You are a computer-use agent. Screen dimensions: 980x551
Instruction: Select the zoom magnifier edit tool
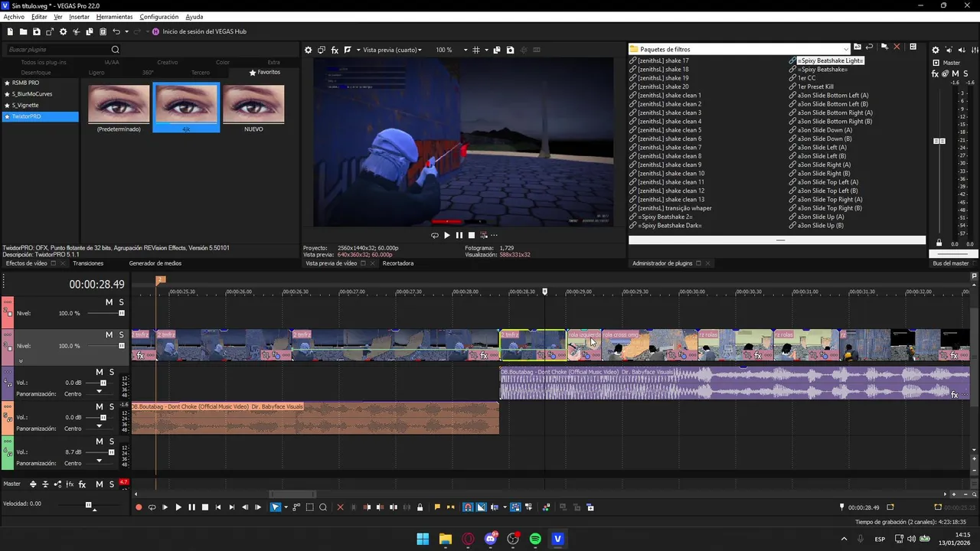tap(323, 507)
